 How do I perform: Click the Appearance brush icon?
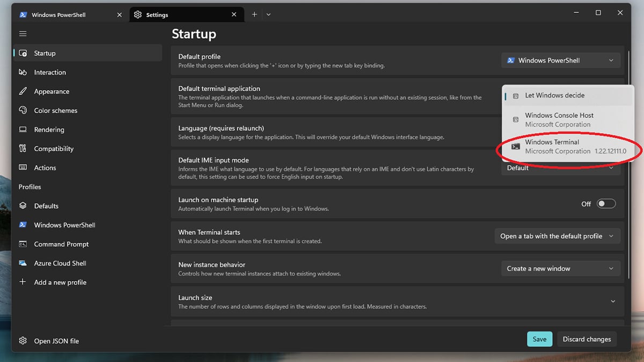pos(23,91)
